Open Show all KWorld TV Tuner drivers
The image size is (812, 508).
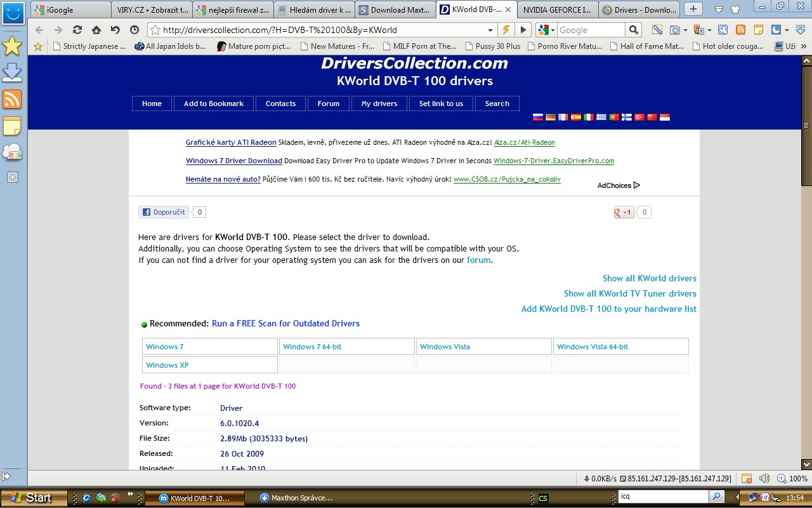click(630, 293)
